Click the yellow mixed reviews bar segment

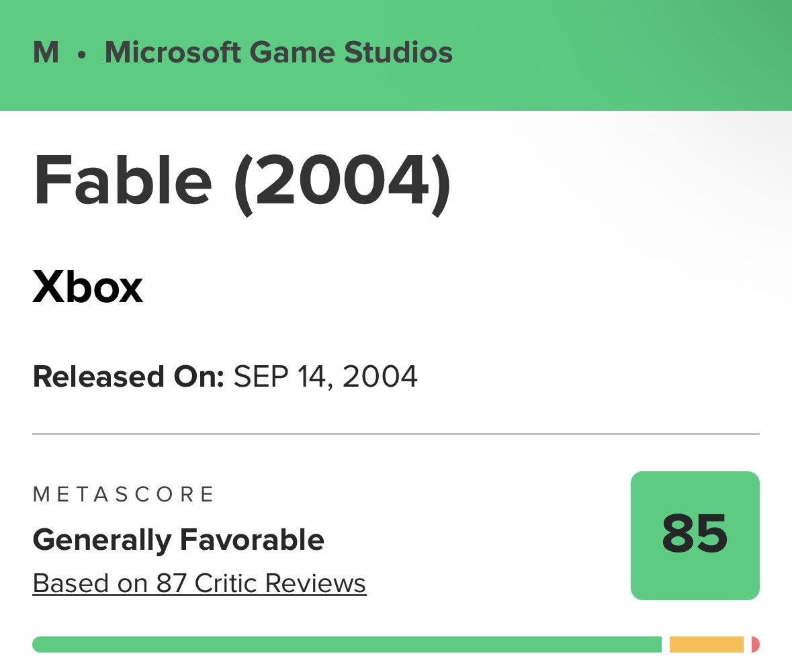pos(707,644)
